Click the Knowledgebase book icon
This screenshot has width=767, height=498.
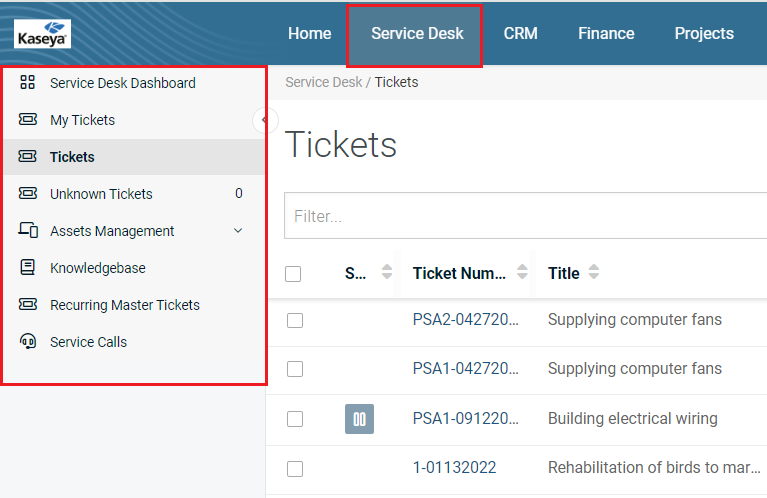point(28,268)
